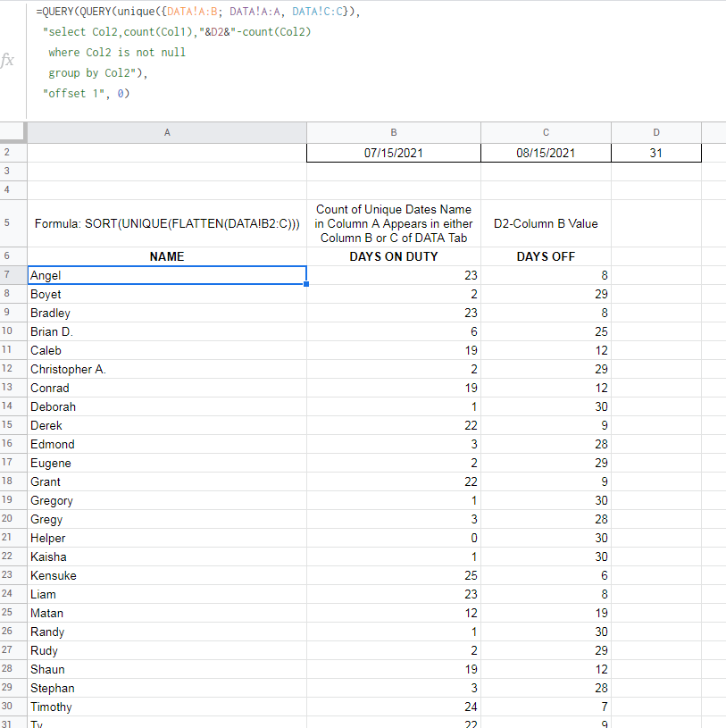This screenshot has height=728, width=726.
Task: Select row 7 header number
Action: [x=7, y=275]
